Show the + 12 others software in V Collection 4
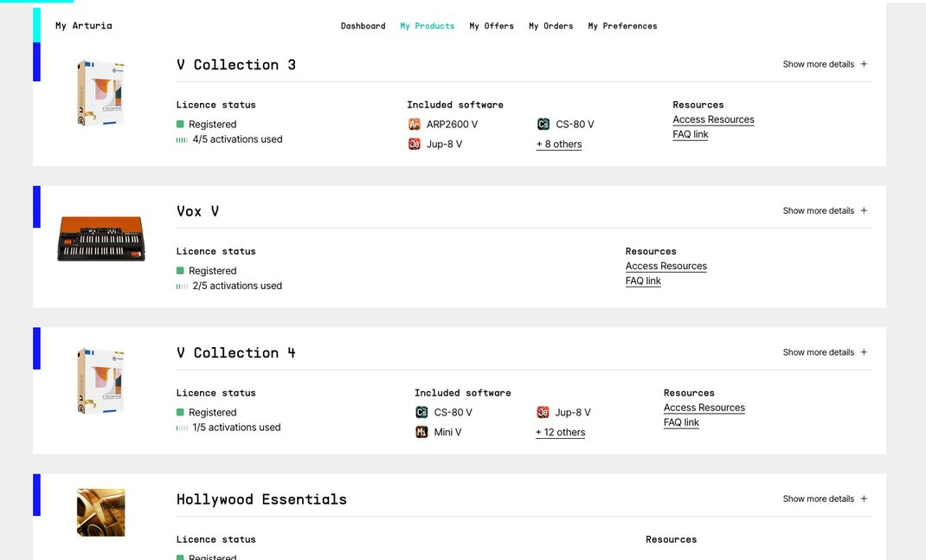This screenshot has height=560, width=926. tap(560, 433)
